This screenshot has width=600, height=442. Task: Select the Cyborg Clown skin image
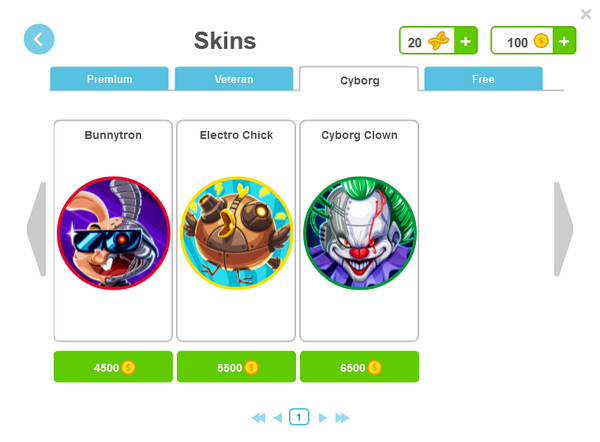pos(359,233)
